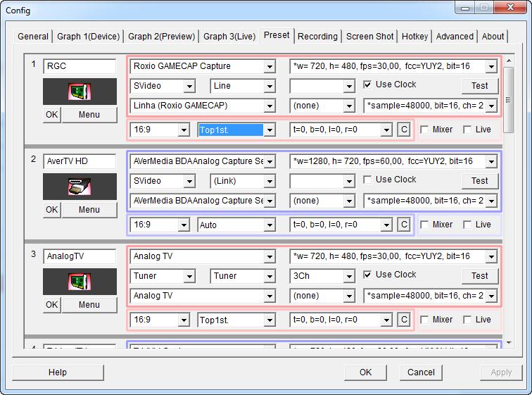
Task: Open preset 2 crop dropdown t=0, b=0, l=0, r=0
Action: pos(341,225)
